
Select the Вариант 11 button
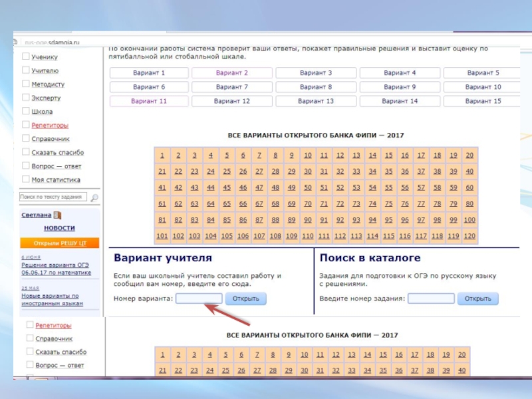[149, 101]
